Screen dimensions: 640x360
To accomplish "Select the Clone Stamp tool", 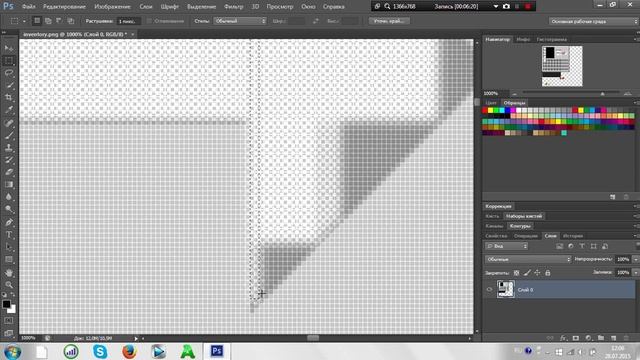I will 9,147.
